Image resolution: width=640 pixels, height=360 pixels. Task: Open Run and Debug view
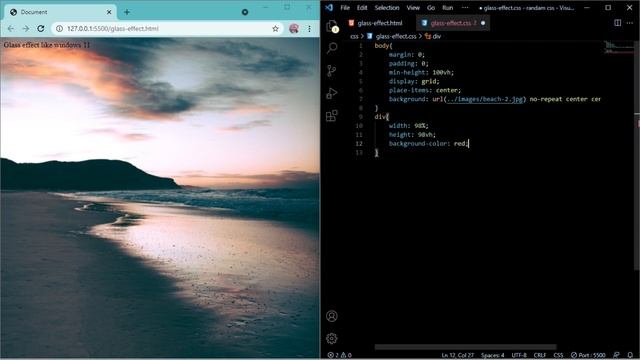[332, 93]
